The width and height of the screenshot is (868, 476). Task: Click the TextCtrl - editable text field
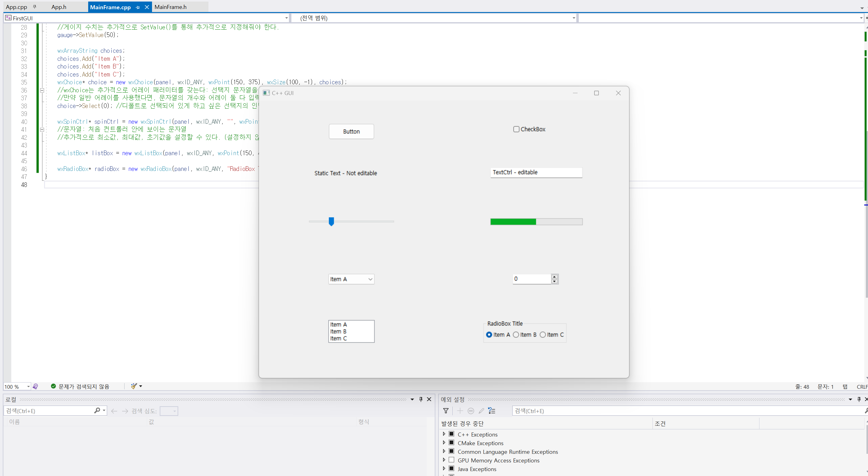coord(536,172)
